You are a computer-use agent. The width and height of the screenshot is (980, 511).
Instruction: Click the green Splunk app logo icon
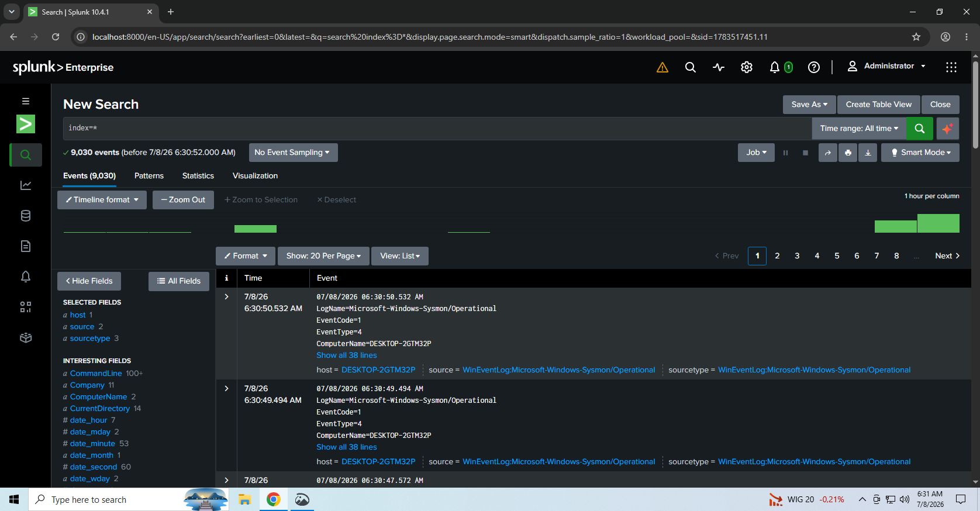point(26,124)
